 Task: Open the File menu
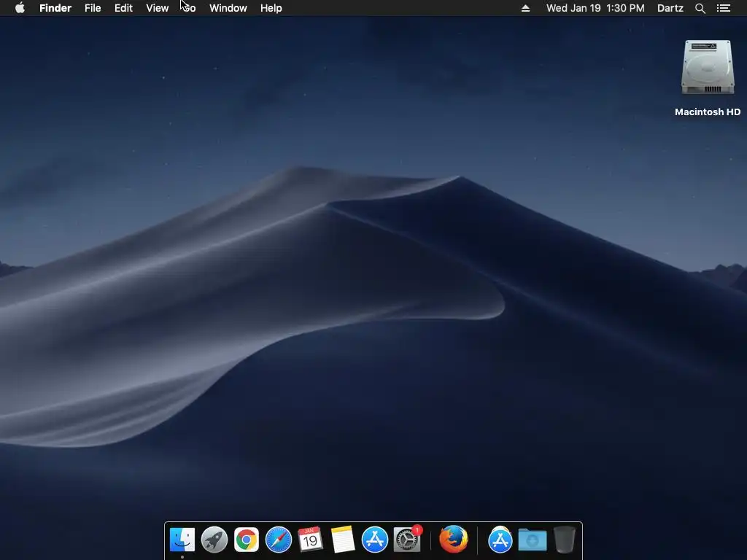tap(93, 8)
